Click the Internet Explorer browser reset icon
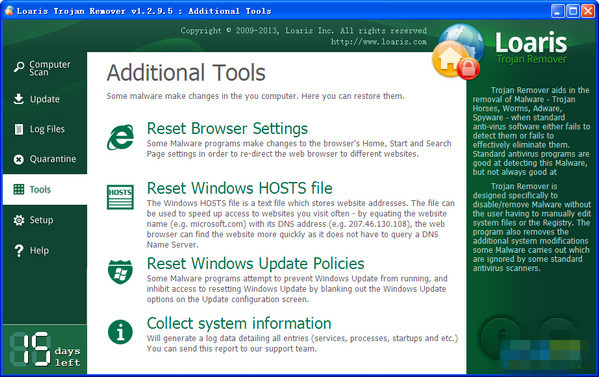Image resolution: width=599 pixels, height=377 pixels. [120, 137]
